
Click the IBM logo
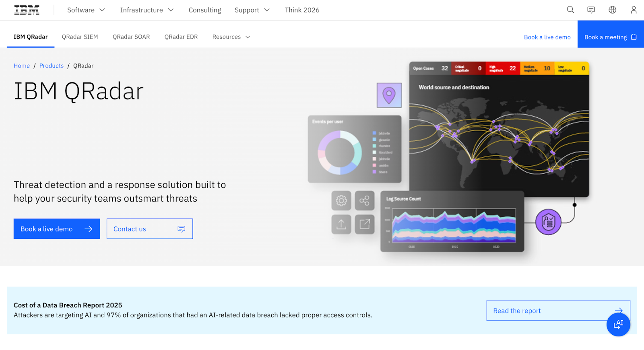(27, 10)
